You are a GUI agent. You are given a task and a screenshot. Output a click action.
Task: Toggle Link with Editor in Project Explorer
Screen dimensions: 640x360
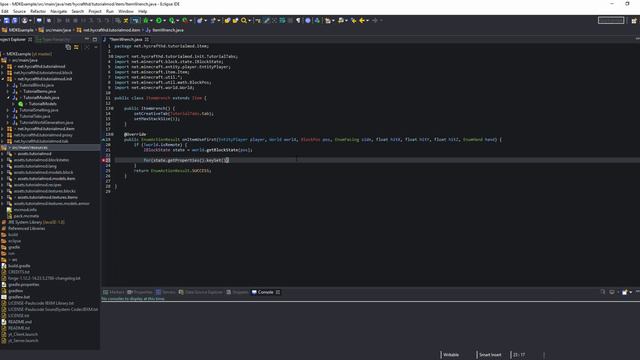point(76,47)
